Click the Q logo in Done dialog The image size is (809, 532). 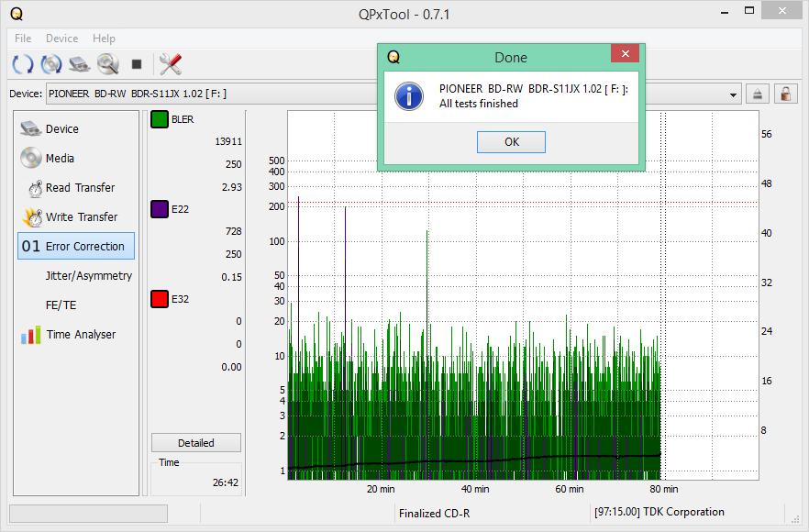click(393, 57)
